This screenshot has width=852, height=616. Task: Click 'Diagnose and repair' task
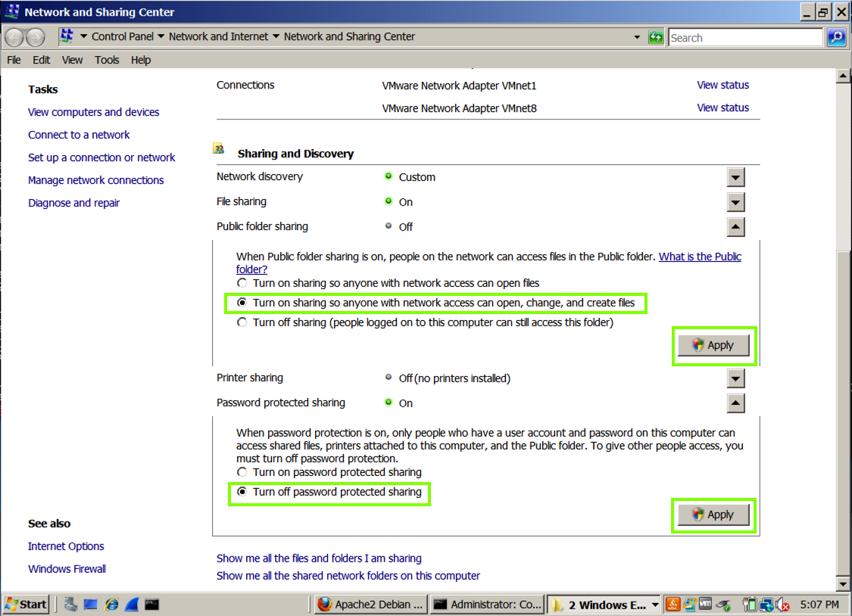(x=74, y=203)
